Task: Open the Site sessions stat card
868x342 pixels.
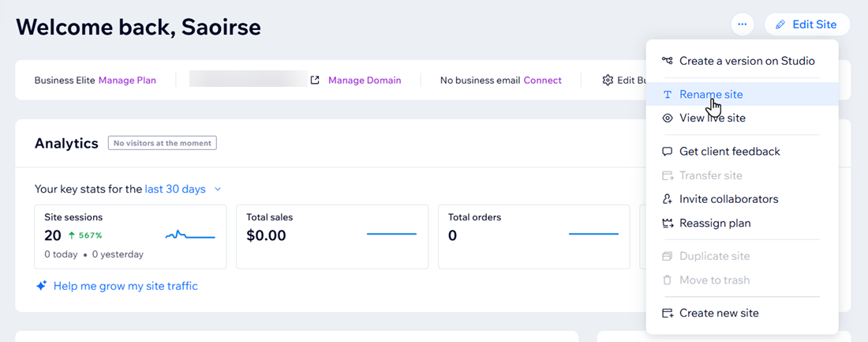Action: click(131, 237)
